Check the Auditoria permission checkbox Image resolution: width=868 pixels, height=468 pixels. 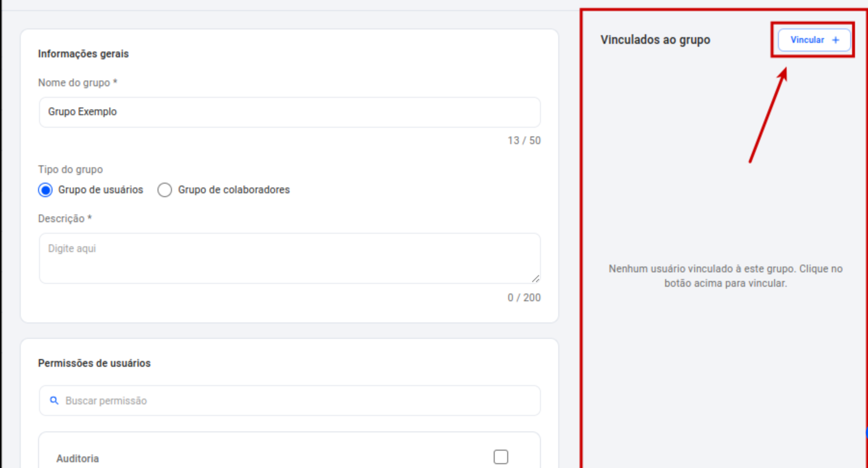[x=501, y=457]
